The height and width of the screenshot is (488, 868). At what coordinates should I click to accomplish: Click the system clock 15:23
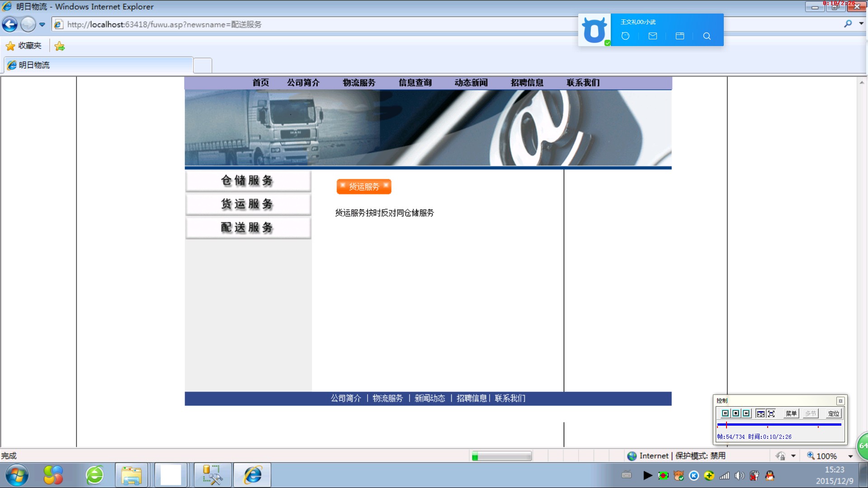(835, 470)
